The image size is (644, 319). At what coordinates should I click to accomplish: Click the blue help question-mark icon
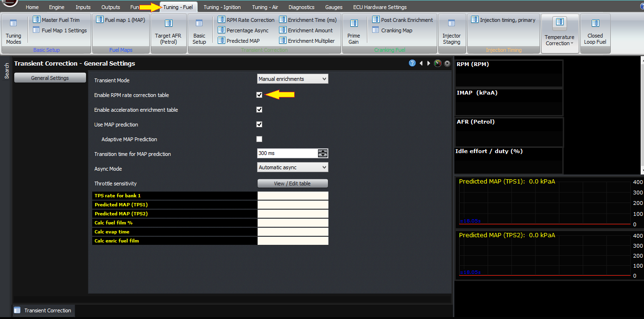[412, 63]
